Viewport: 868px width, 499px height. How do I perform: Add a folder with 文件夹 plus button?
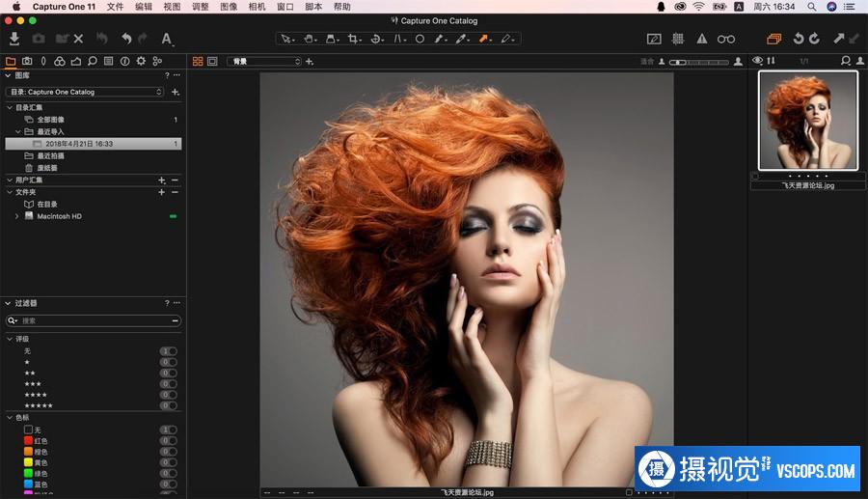(162, 192)
